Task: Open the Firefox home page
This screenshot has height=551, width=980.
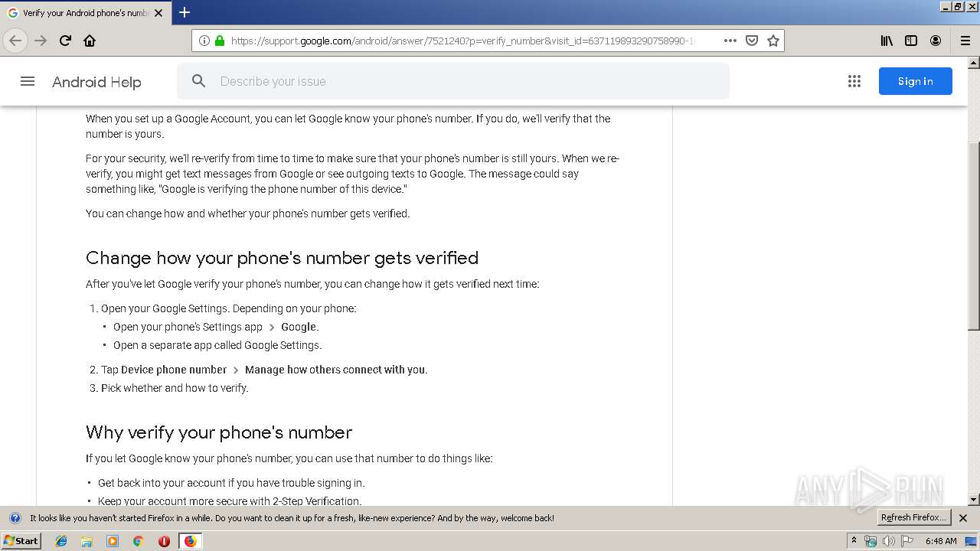Action: [90, 41]
